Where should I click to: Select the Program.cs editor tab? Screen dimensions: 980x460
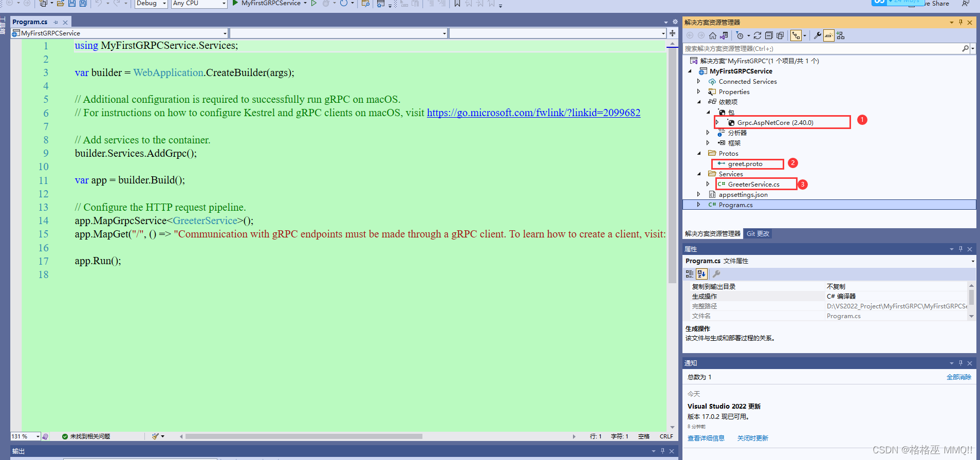(x=30, y=22)
